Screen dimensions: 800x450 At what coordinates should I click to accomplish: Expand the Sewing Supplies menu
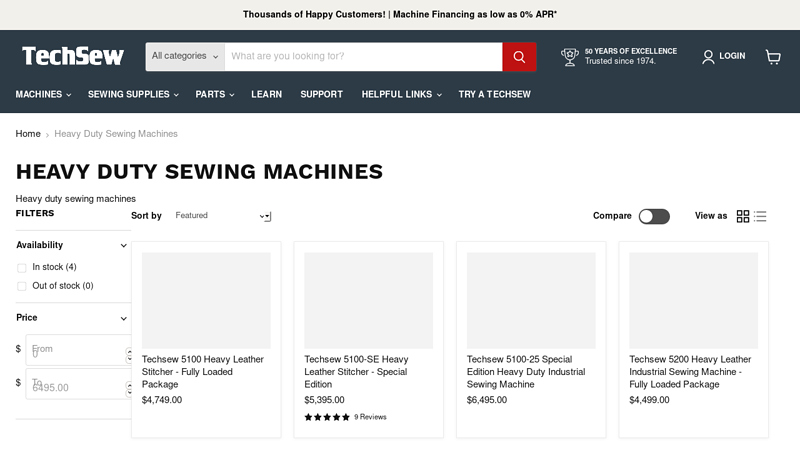133,94
